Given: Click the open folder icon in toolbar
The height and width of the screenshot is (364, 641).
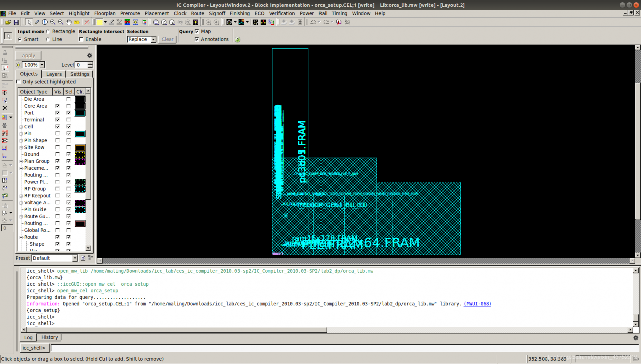Looking at the screenshot, I should (8, 22).
